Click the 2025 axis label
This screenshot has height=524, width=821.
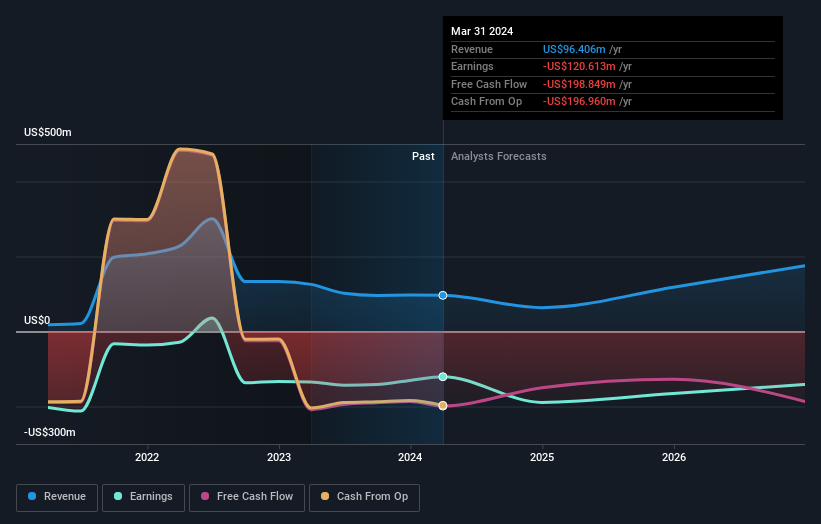[x=542, y=458]
